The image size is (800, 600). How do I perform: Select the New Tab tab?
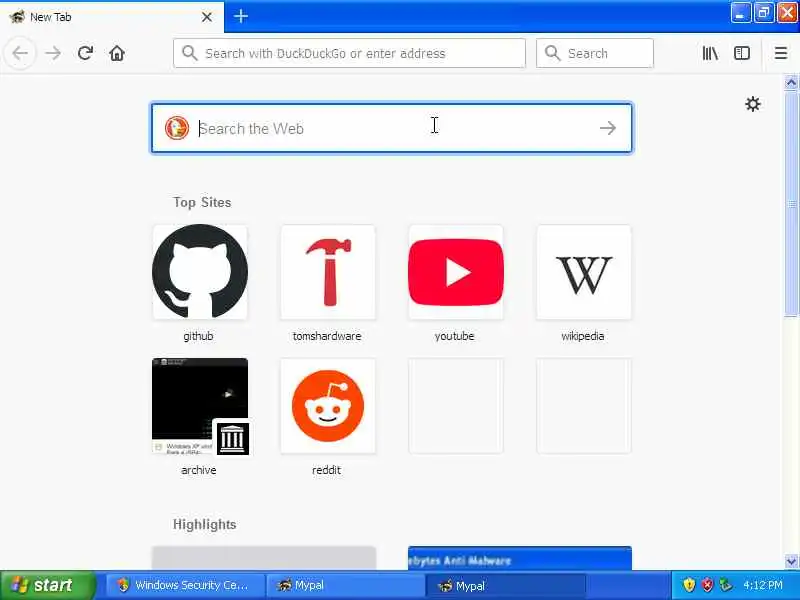112,17
